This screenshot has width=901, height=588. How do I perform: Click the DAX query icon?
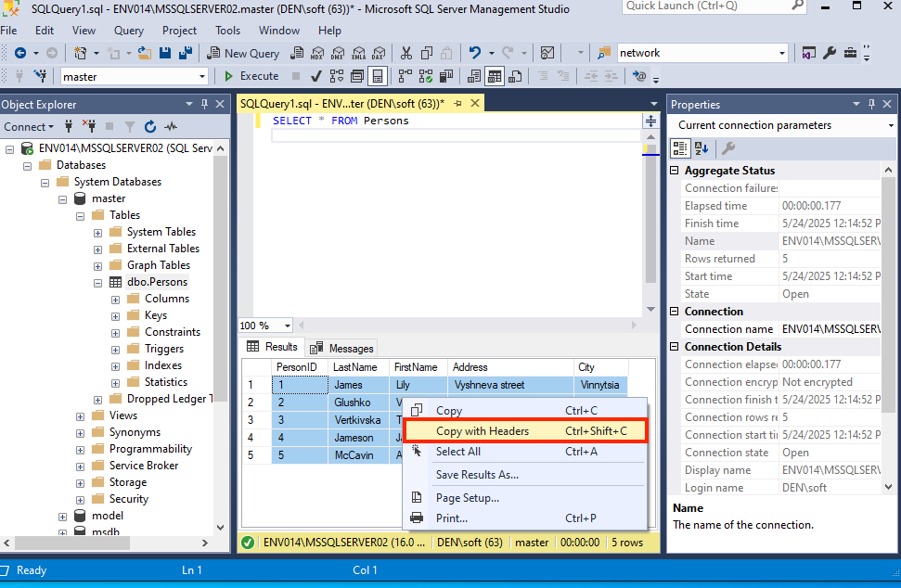[x=379, y=53]
